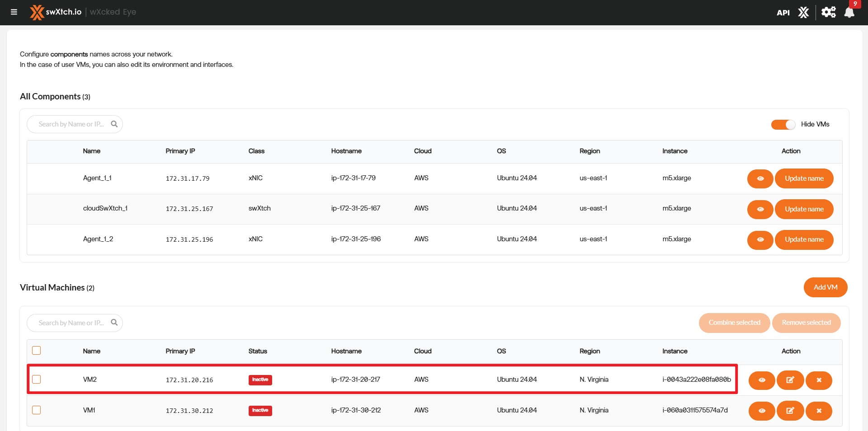Open the hamburger navigation menu
The width and height of the screenshot is (868, 431).
[x=14, y=12]
